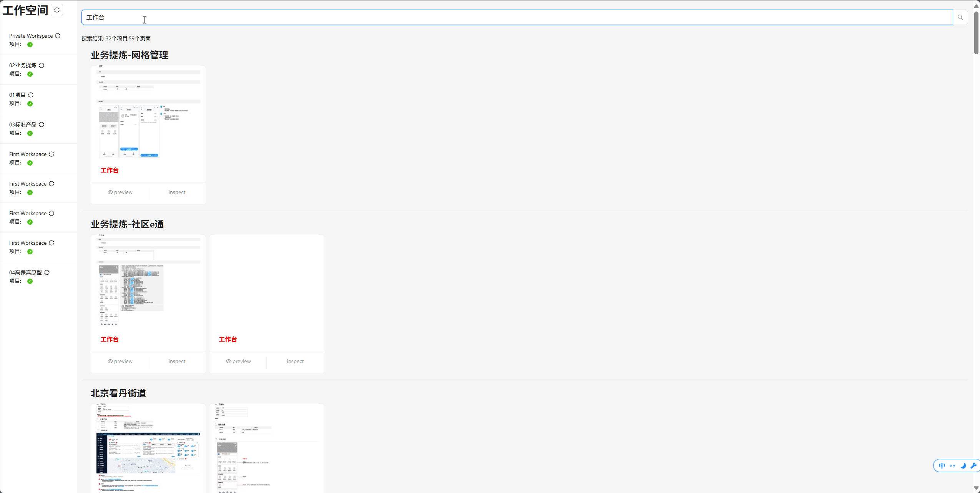This screenshot has width=980, height=493.
Task: Inspect the second 工作台 card in 社区e通
Action: [x=295, y=361]
